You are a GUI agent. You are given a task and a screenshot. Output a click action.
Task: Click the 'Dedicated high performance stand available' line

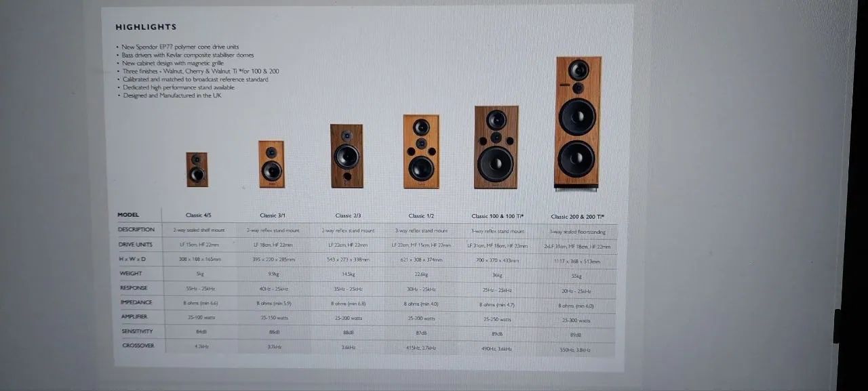(178, 87)
